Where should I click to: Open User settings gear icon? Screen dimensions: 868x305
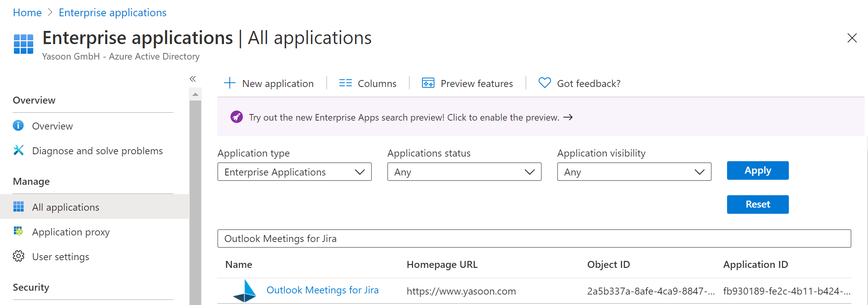pos(18,256)
